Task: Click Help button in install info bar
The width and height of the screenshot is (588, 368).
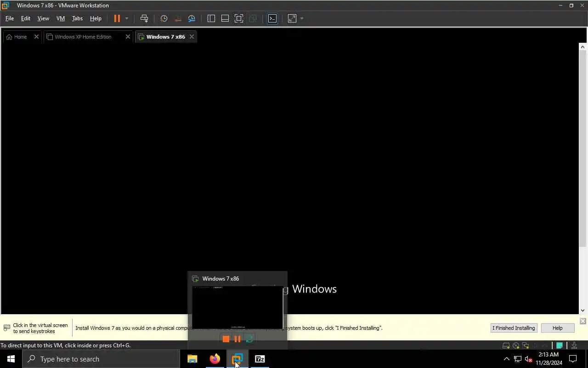Action: click(x=557, y=328)
